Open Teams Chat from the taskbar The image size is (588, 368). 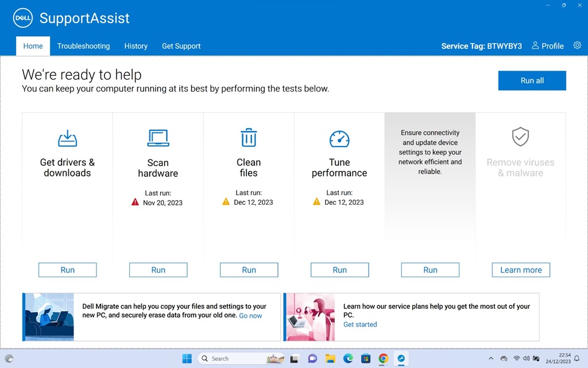pos(312,359)
